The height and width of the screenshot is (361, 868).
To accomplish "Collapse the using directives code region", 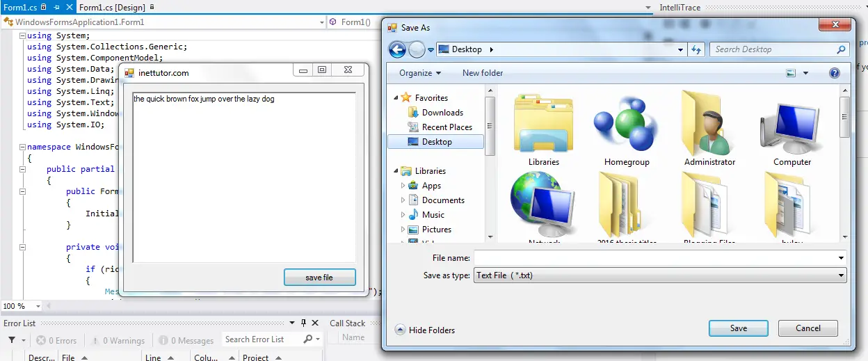I will point(23,35).
